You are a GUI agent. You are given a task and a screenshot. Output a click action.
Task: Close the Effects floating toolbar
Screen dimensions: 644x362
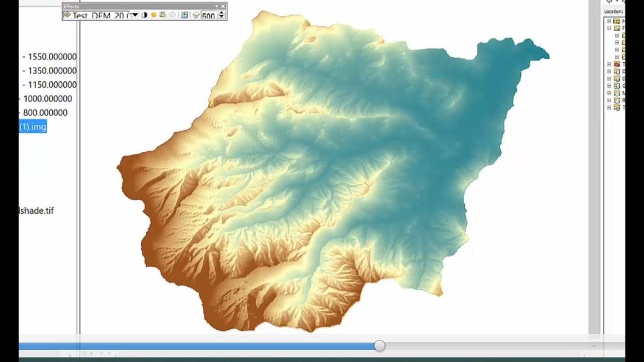click(x=223, y=7)
